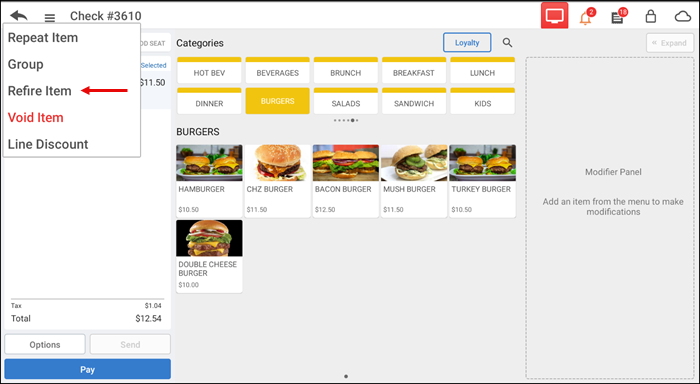Open the checks list icon with badge
The width and height of the screenshot is (700, 384).
(x=618, y=17)
